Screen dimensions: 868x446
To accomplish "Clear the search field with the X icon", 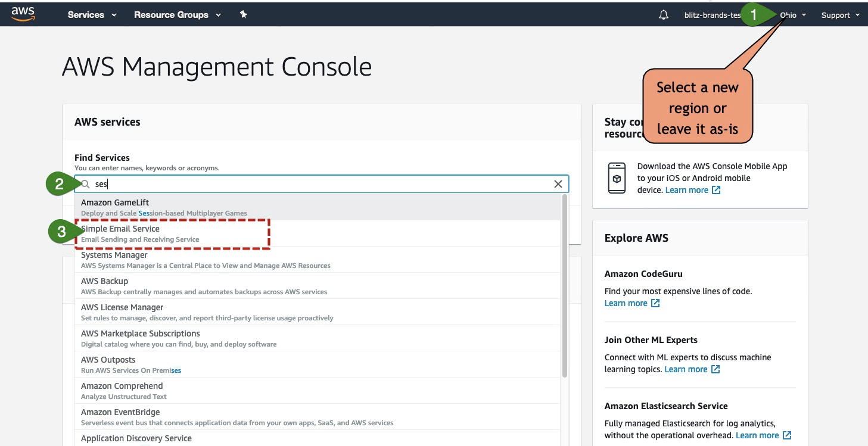I will pos(558,184).
